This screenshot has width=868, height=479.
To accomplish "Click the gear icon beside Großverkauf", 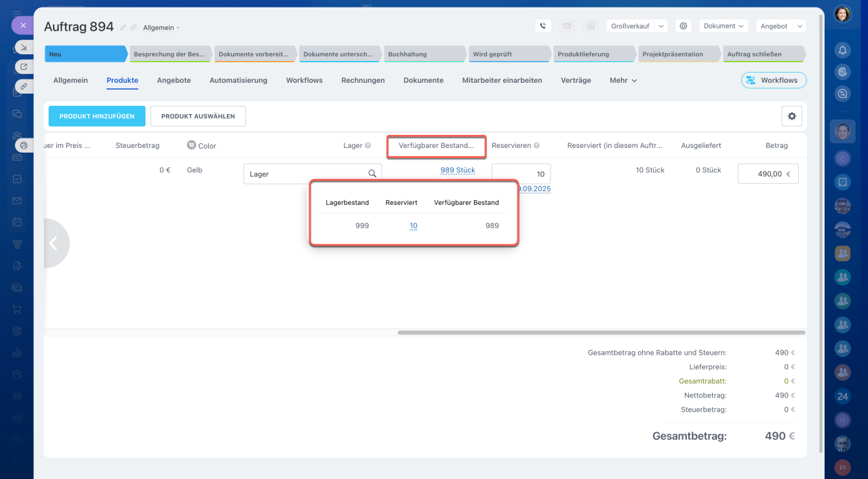I will [x=684, y=26].
